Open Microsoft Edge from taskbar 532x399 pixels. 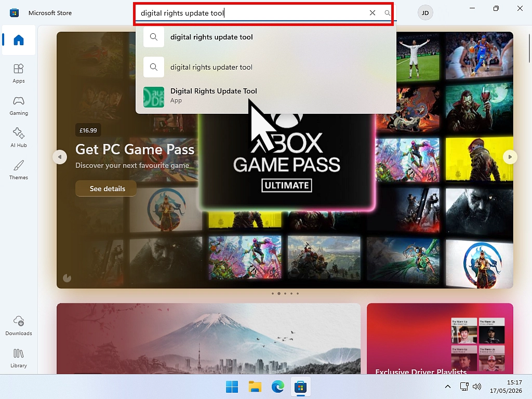pyautogui.click(x=278, y=387)
